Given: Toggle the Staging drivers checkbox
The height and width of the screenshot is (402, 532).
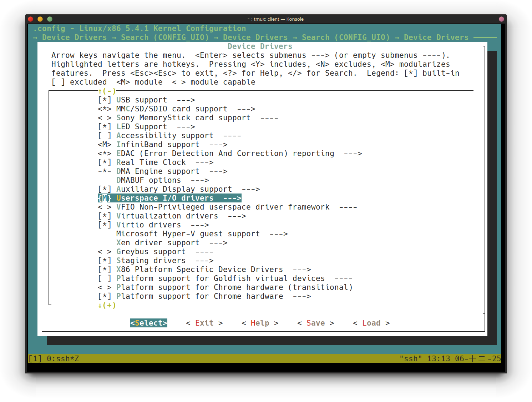Looking at the screenshot, I should tap(105, 261).
